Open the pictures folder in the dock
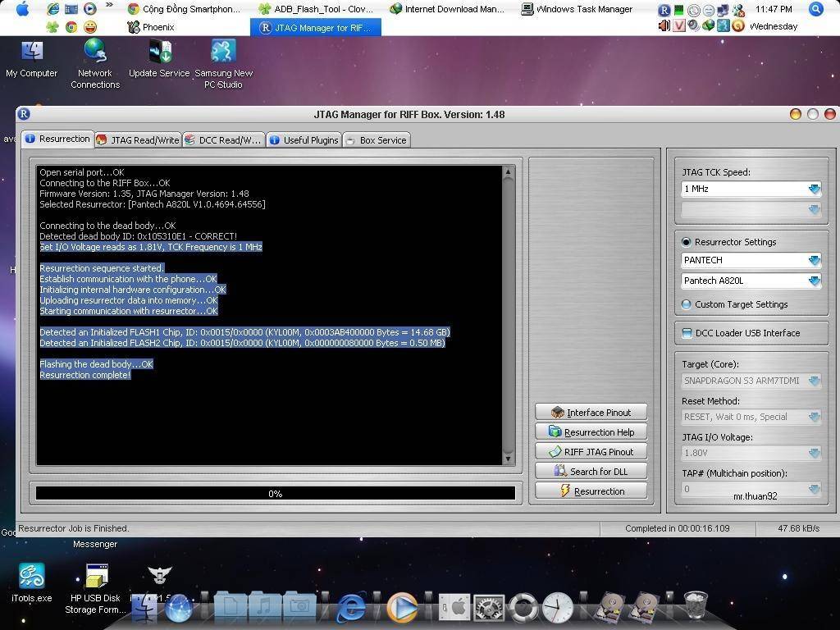The height and width of the screenshot is (630, 840). pos(299,606)
